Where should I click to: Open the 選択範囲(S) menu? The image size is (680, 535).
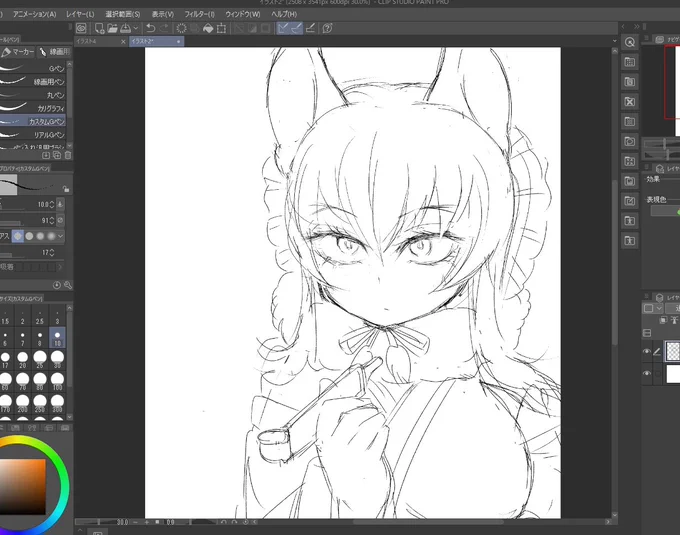123,14
